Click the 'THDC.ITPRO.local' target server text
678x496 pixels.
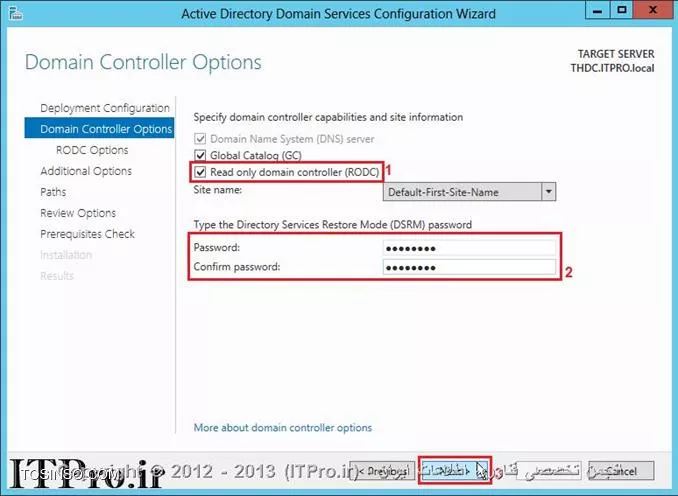point(612,68)
